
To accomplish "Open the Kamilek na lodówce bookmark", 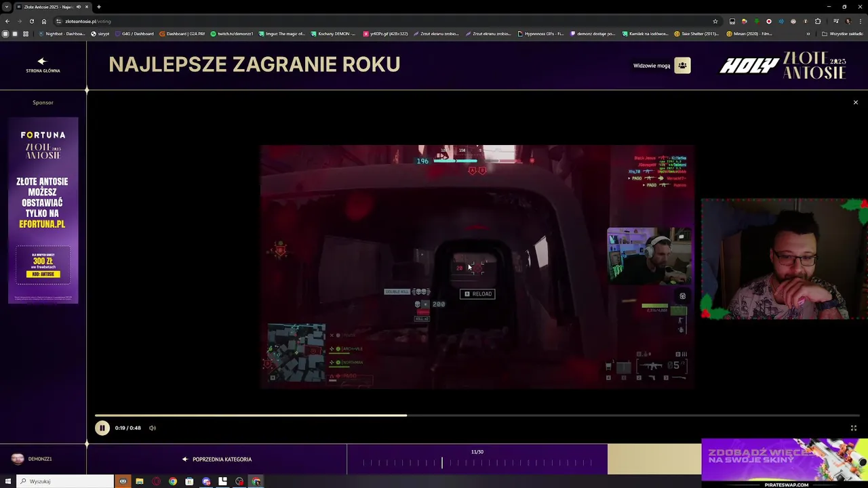I will 646,33.
